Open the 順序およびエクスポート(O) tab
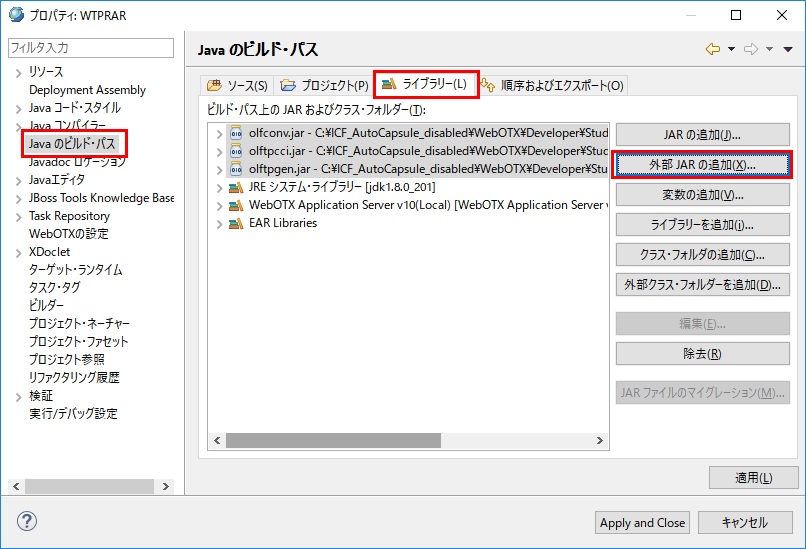This screenshot has width=806, height=549. pyautogui.click(x=553, y=85)
